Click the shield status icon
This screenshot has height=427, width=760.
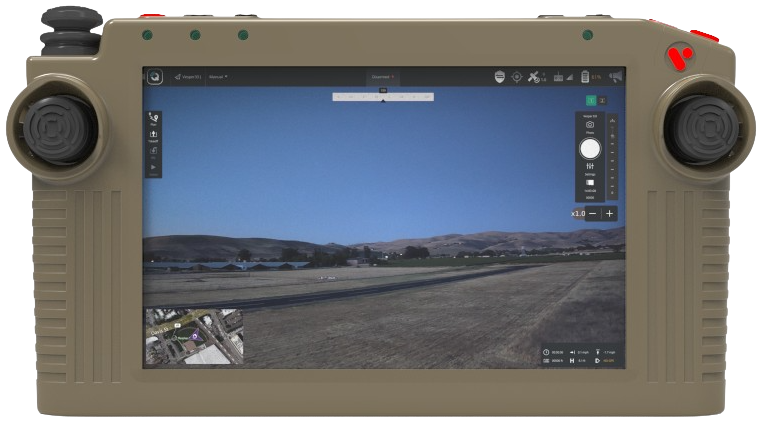coord(499,76)
